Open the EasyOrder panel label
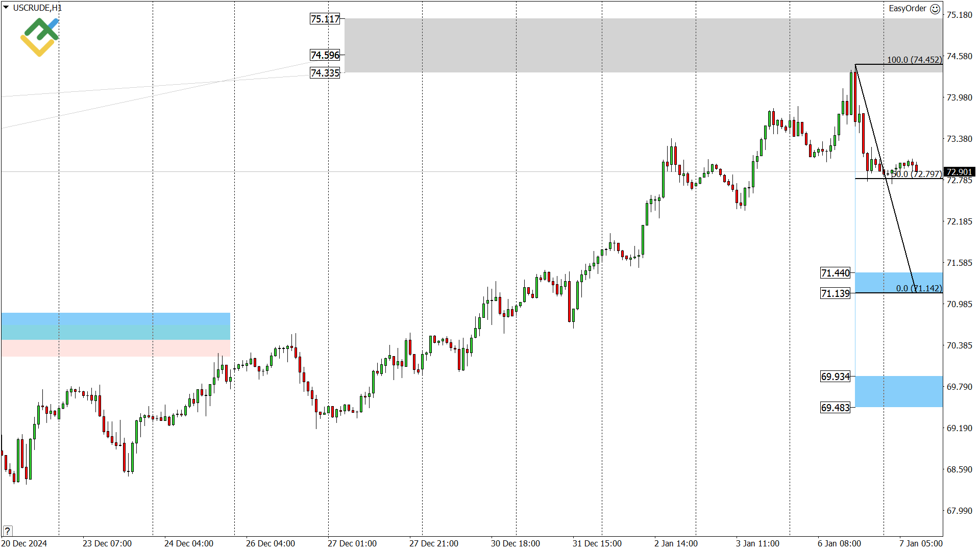This screenshot has width=980, height=551. (x=907, y=8)
